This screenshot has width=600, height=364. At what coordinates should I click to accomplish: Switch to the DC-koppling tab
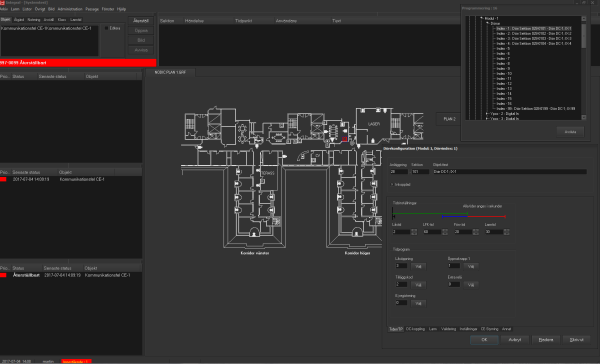pos(415,329)
